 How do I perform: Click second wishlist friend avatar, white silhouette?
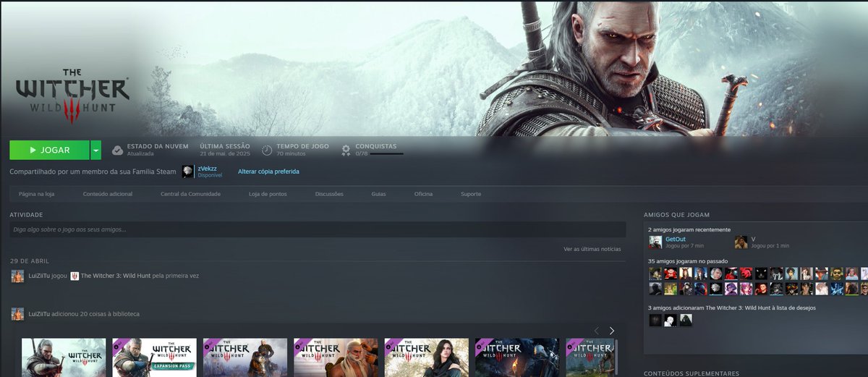click(x=671, y=320)
